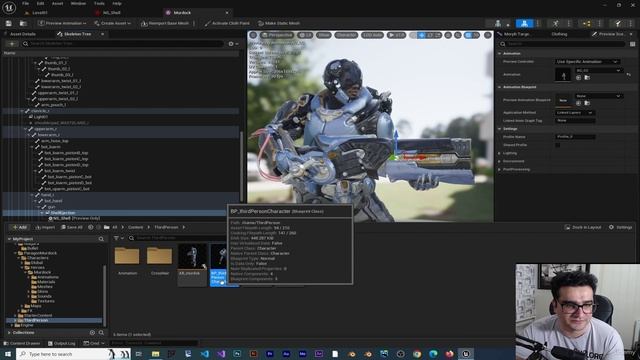Open the Character viewport menu
The width and height of the screenshot is (640, 360).
346,35
